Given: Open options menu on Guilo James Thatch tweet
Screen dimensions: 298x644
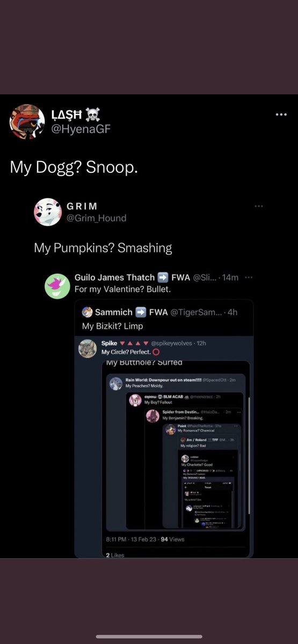Looking at the screenshot, I should point(249,277).
